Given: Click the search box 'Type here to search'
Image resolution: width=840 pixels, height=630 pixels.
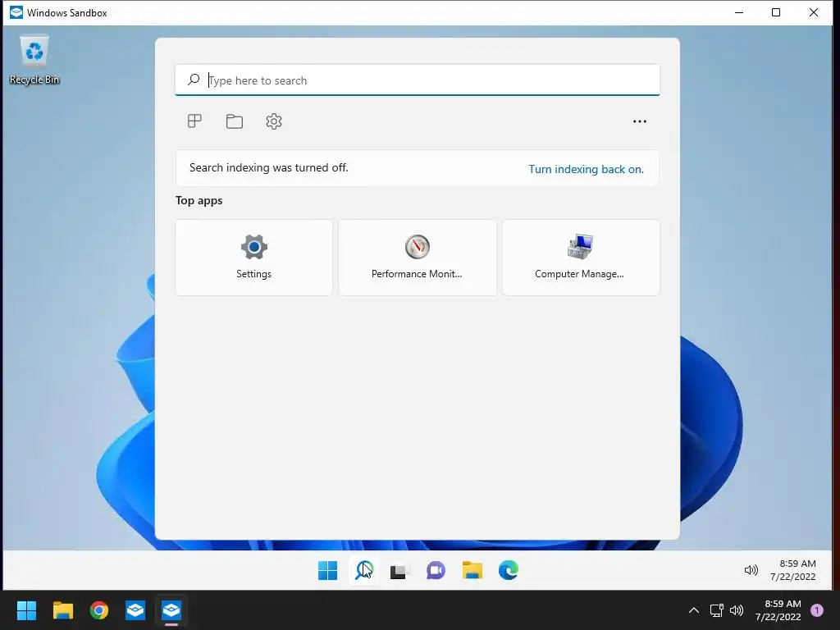Looking at the screenshot, I should (418, 80).
